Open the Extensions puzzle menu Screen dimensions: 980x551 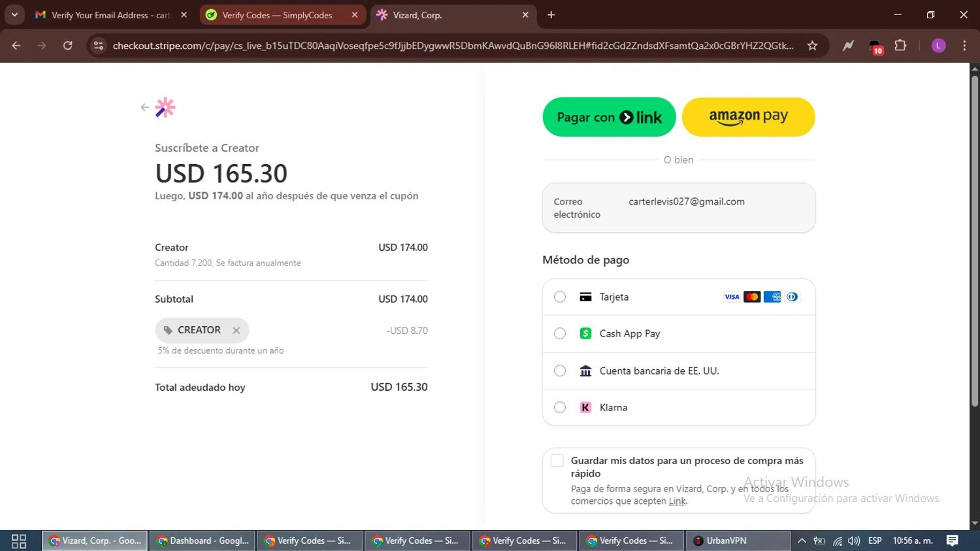(900, 46)
